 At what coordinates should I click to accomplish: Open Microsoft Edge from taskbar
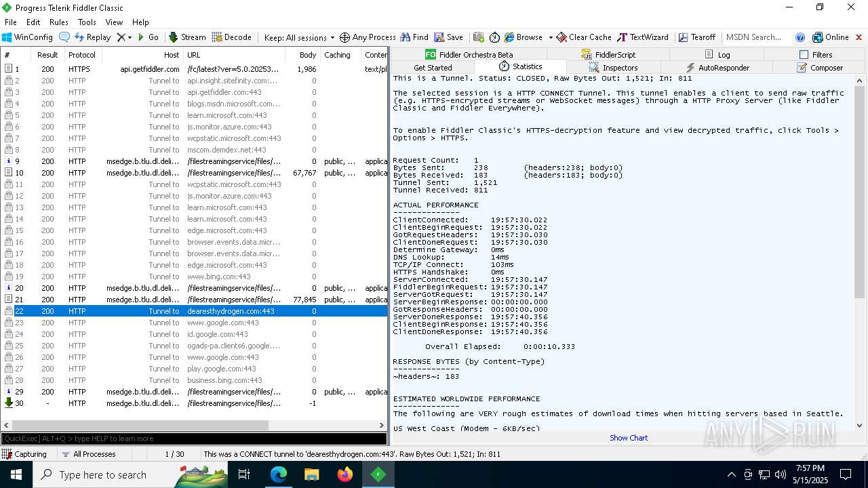point(279,474)
